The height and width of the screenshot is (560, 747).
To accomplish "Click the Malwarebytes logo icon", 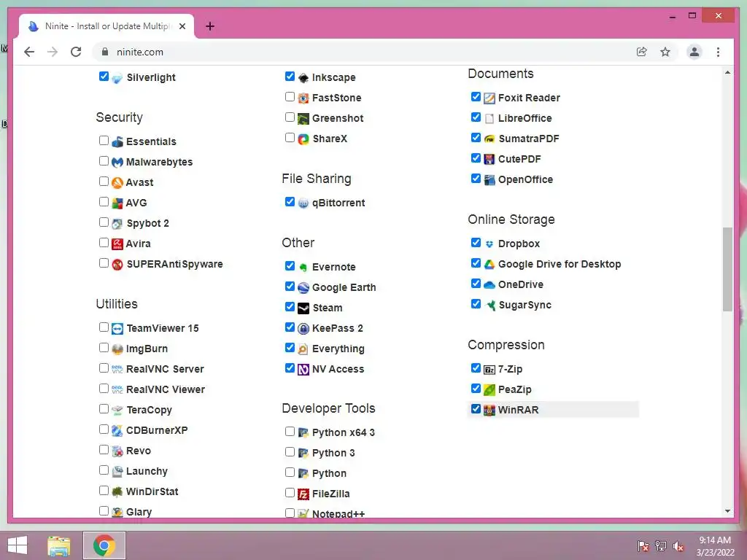I will pos(117,163).
